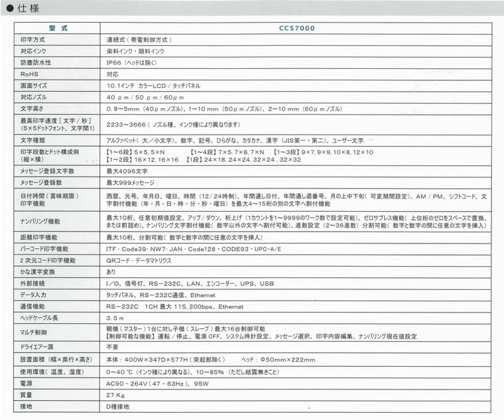Viewport: 504px width, 420px height.
Task: Click the ドライエアー源 label
Action: pos(36,347)
